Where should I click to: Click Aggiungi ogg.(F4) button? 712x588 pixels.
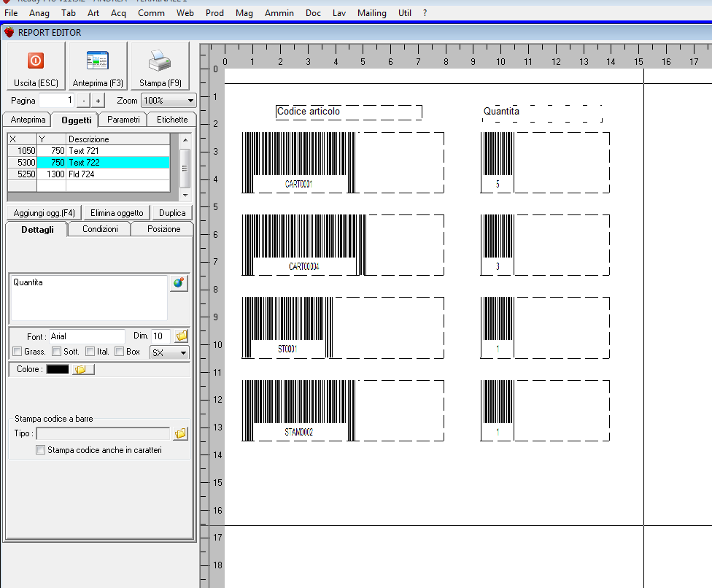44,213
